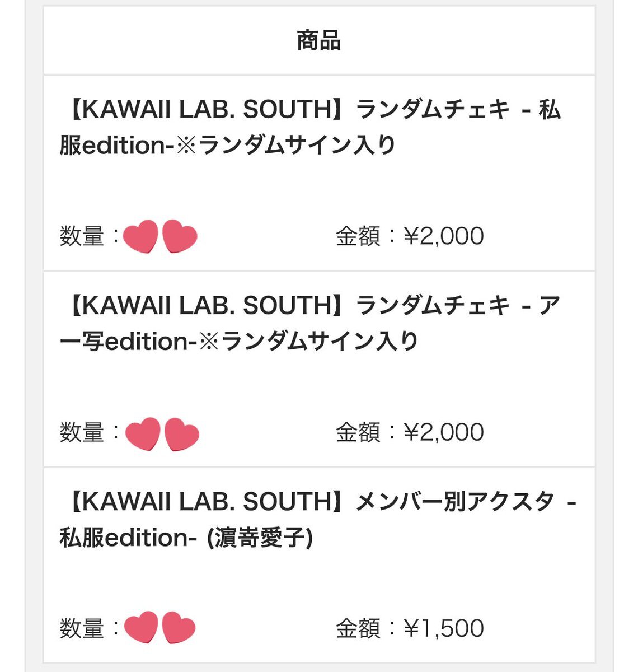Click the ¥2,000 price of 私服edition チェキ
638x672 pixels.
(444, 236)
